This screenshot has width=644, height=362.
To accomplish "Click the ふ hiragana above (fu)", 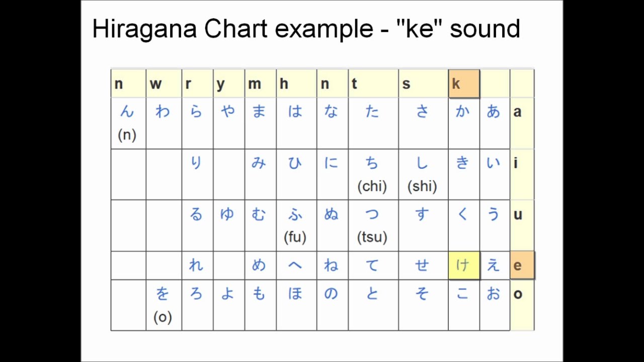I will (x=295, y=214).
